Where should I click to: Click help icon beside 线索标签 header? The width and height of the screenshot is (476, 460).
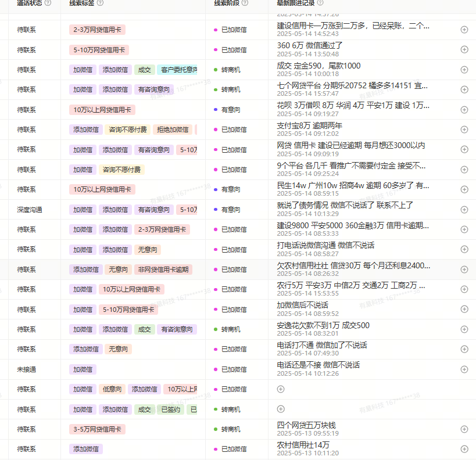pyautogui.click(x=100, y=3)
